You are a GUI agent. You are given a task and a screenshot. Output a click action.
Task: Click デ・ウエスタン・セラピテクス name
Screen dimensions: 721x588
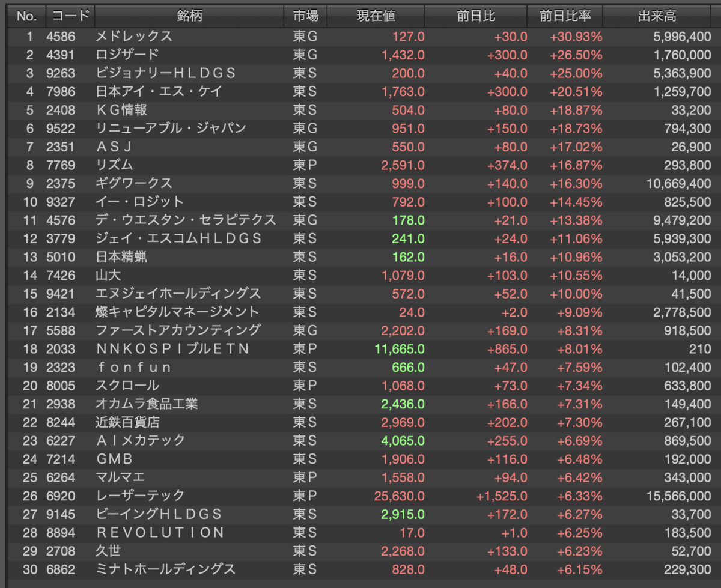click(x=186, y=220)
